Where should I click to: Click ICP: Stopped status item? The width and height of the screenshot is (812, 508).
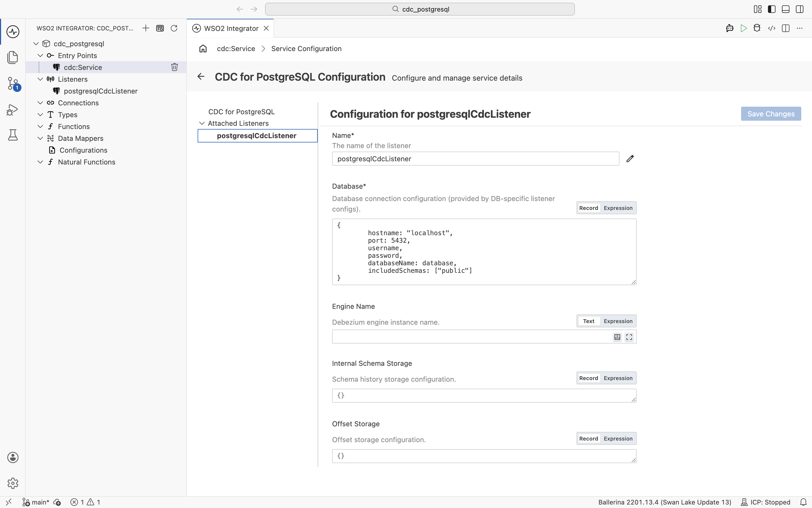pyautogui.click(x=765, y=502)
